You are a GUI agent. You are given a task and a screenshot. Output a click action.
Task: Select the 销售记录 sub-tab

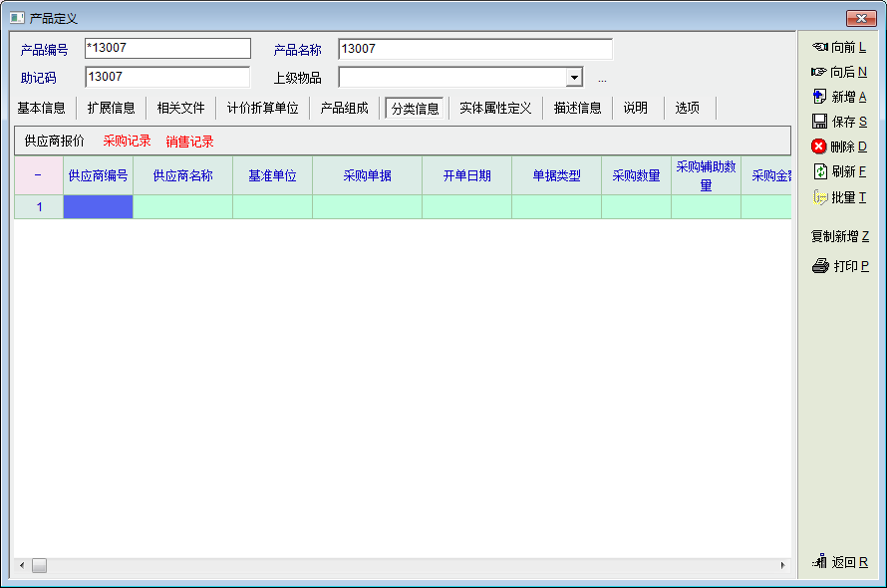tap(189, 142)
